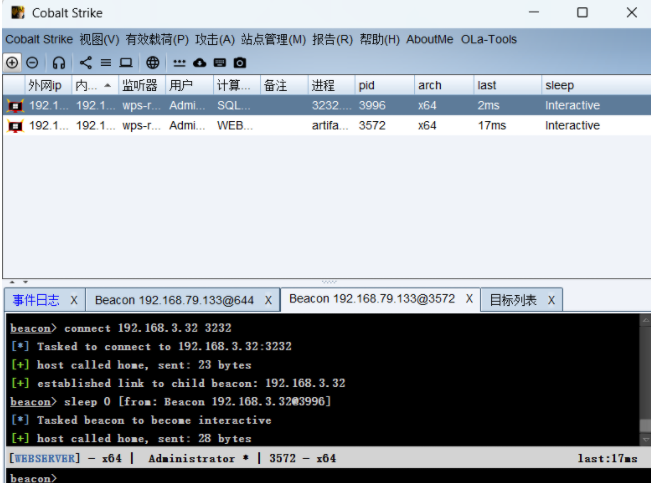Sort by the sleep column header
This screenshot has width=651, height=483.
click(x=596, y=85)
